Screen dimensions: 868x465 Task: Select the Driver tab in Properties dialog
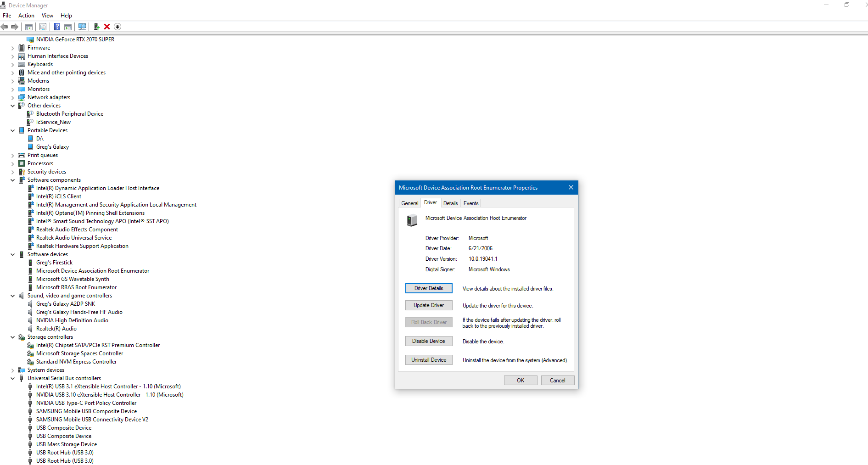[x=431, y=202]
